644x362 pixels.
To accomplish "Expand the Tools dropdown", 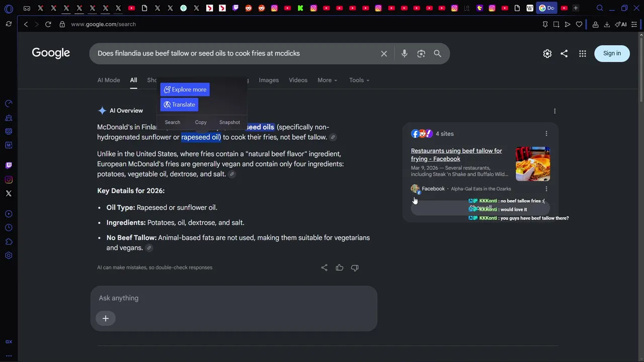I will pyautogui.click(x=359, y=80).
